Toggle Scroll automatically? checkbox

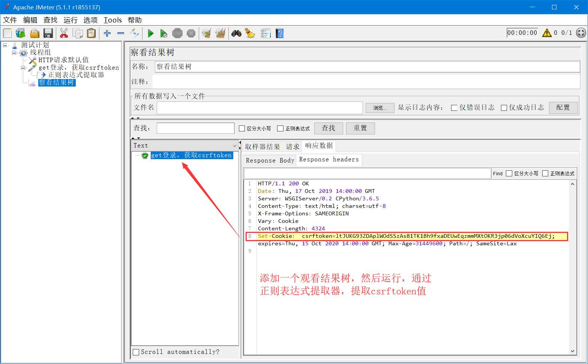136,352
